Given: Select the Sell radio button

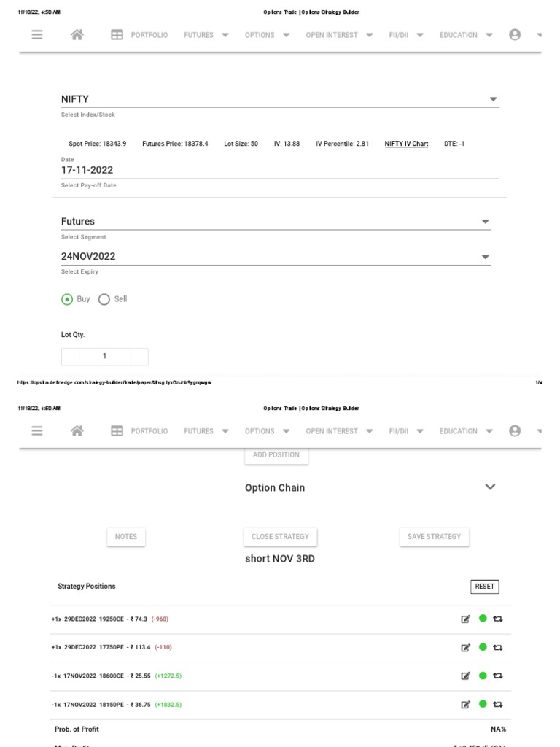Looking at the screenshot, I should [104, 299].
